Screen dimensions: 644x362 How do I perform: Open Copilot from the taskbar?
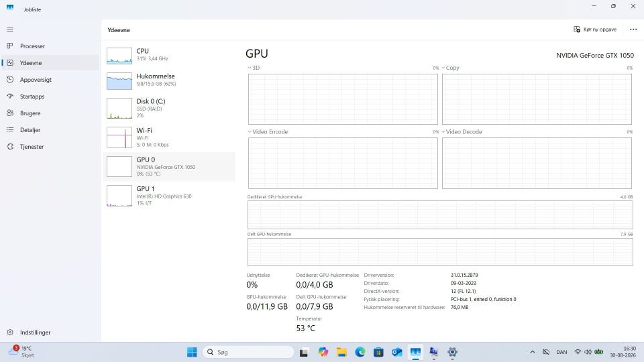pos(323,352)
